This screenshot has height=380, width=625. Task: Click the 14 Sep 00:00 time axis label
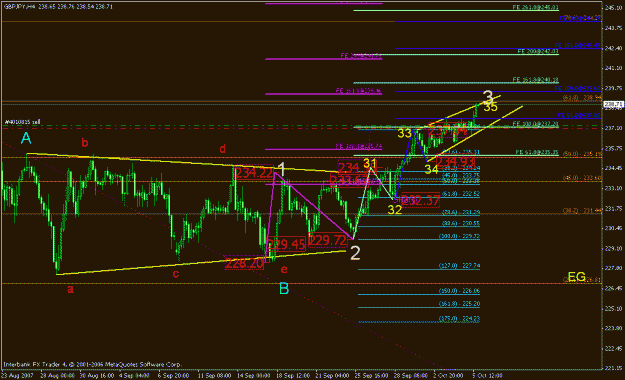click(254, 375)
